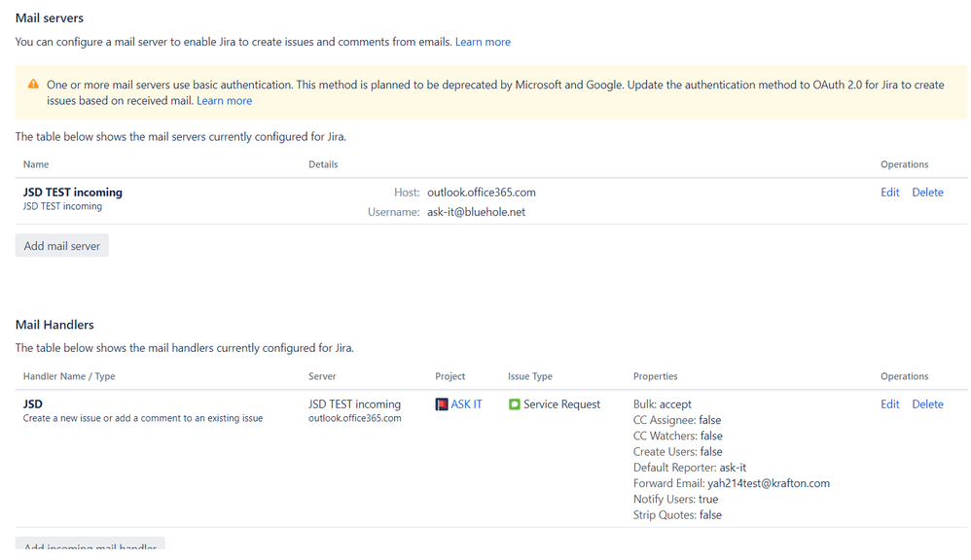Select the bold JSD TEST incoming server name
The width and height of the screenshot is (971, 560).
pos(73,192)
